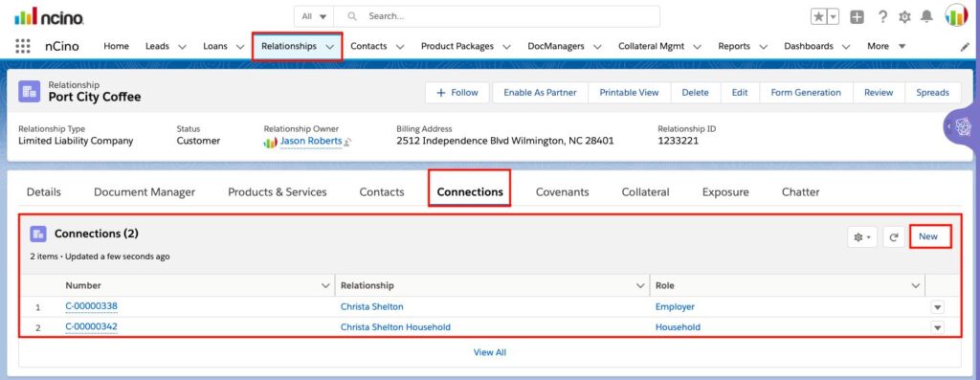Image resolution: width=980 pixels, height=380 pixels.
Task: Click the New connection button
Action: pos(928,236)
